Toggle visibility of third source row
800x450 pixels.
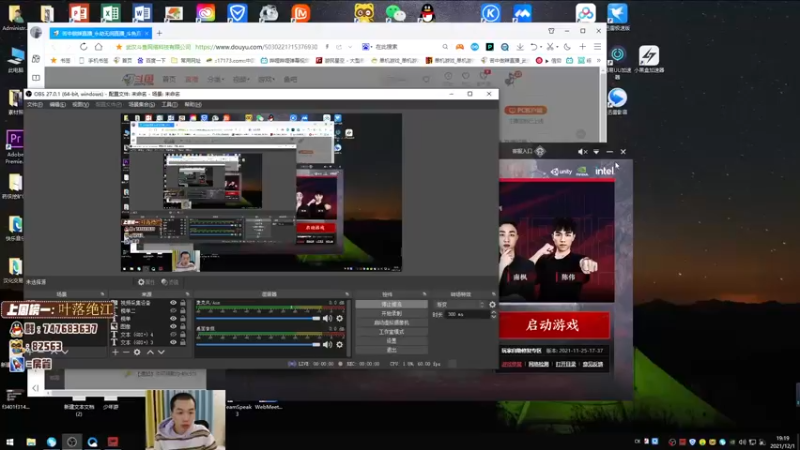point(173,318)
